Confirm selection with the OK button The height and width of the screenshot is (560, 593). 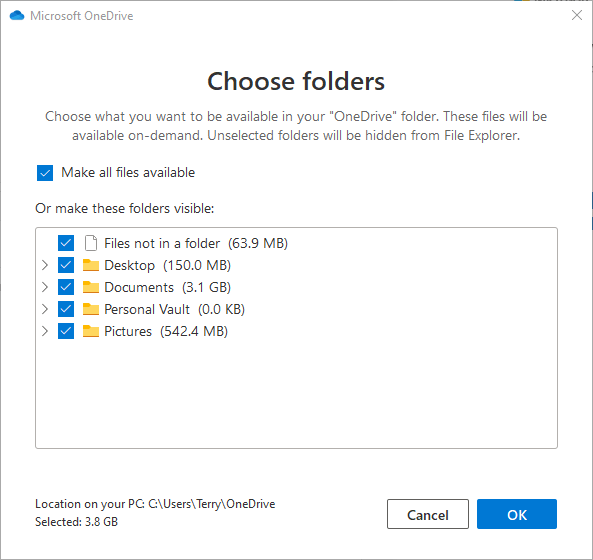point(517,514)
